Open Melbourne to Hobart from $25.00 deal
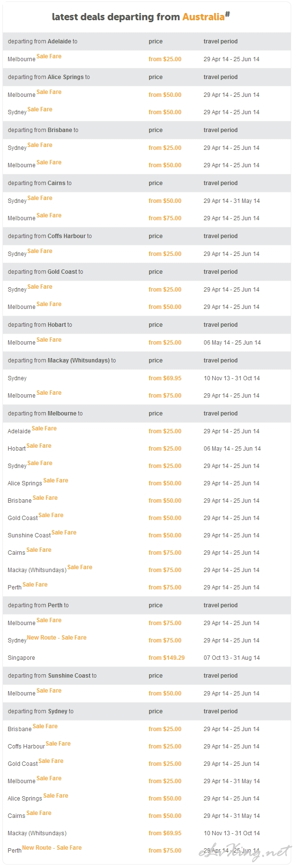297x868 pixels. point(165,449)
